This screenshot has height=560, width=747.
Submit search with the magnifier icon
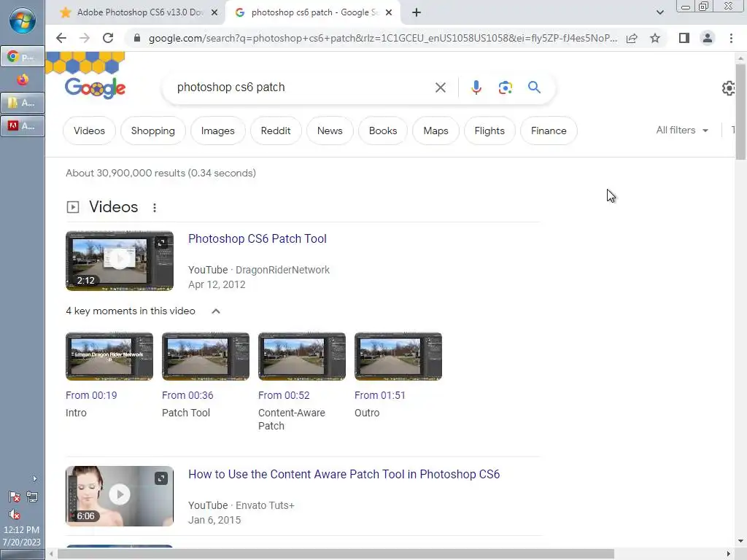coord(534,87)
